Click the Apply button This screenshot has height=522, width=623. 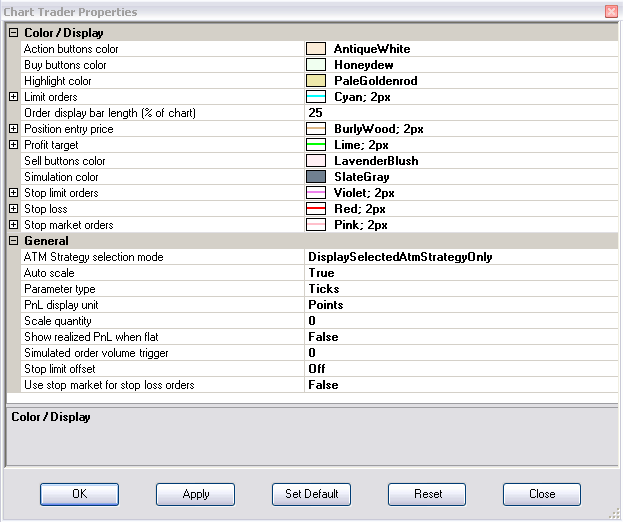pyautogui.click(x=195, y=494)
